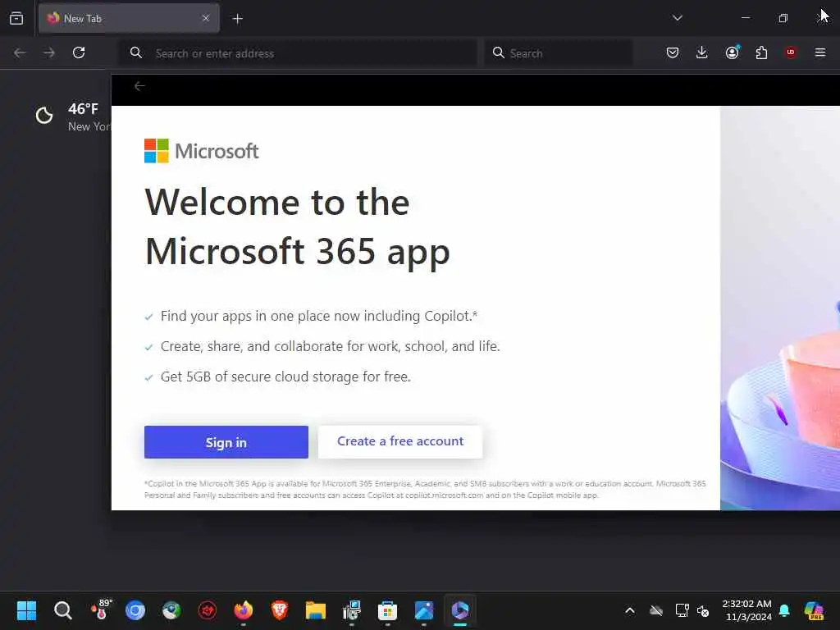Open the green globe browser taskbar icon

tap(171, 610)
